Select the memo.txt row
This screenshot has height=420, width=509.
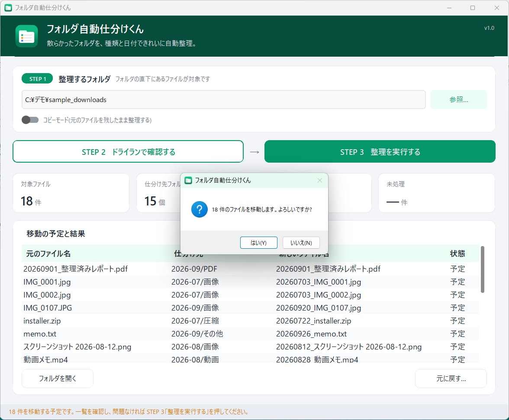(250, 334)
